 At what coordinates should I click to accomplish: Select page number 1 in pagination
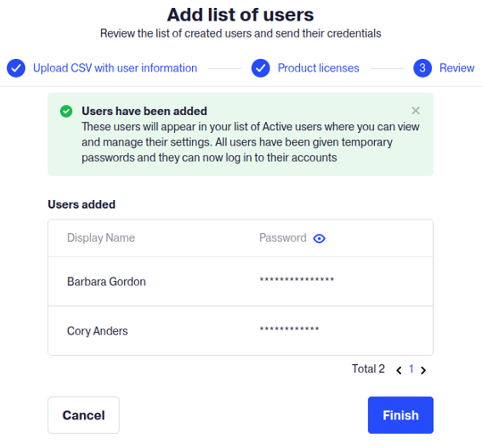click(412, 369)
